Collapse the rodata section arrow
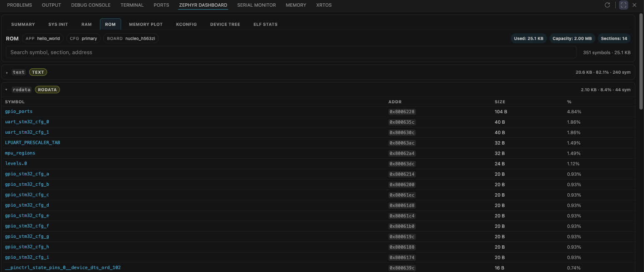The image size is (644, 272). point(7,90)
